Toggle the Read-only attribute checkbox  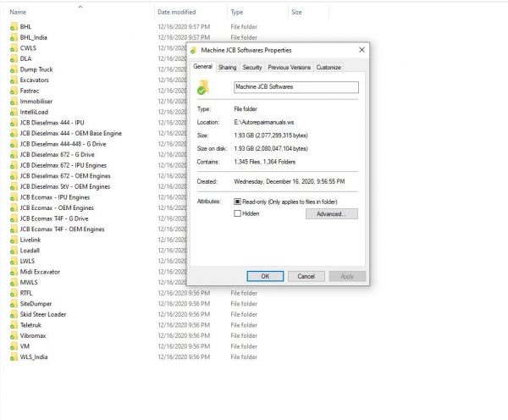(x=237, y=202)
